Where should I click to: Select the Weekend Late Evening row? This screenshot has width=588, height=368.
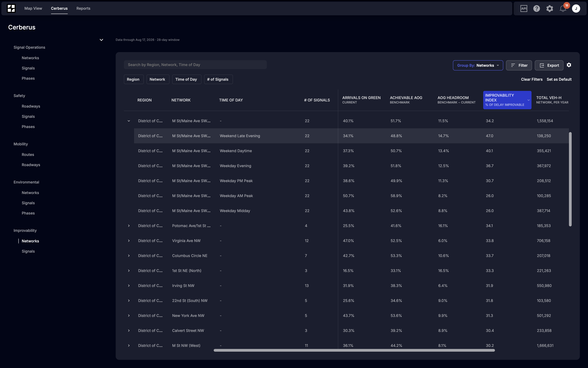[351, 136]
